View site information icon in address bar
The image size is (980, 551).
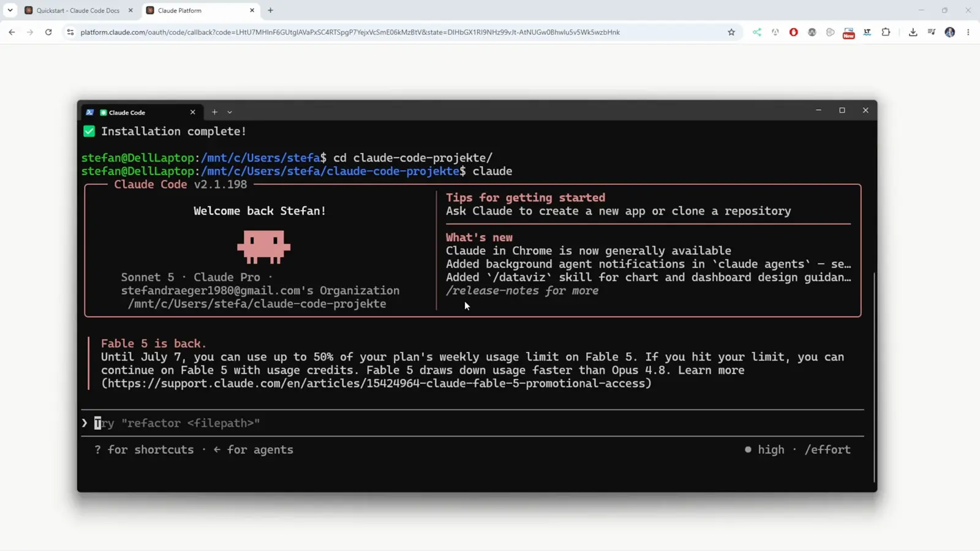click(70, 32)
